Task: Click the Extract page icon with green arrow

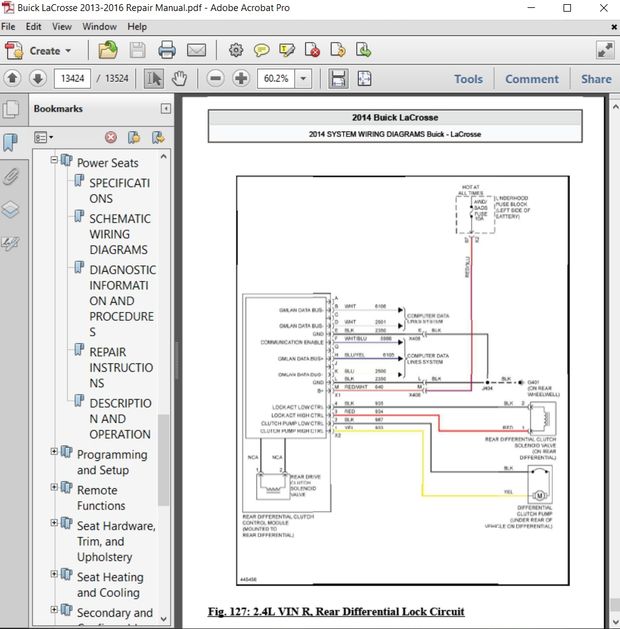Action: [x=363, y=51]
